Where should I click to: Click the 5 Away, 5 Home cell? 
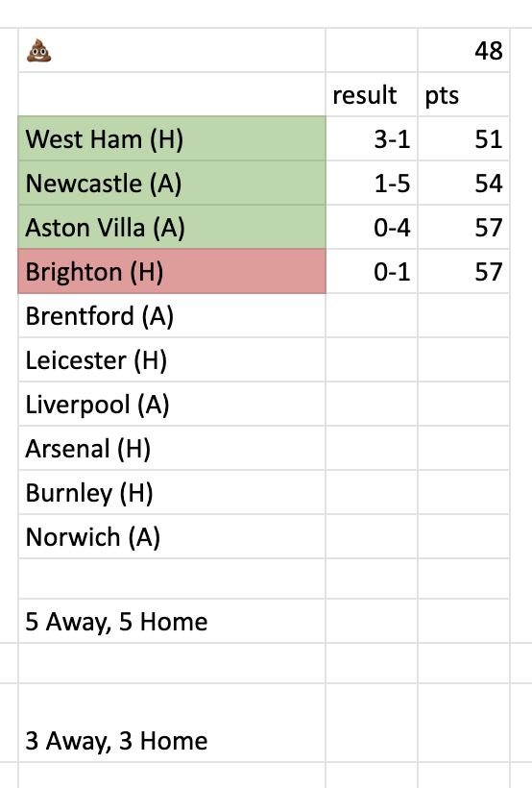tap(172, 621)
